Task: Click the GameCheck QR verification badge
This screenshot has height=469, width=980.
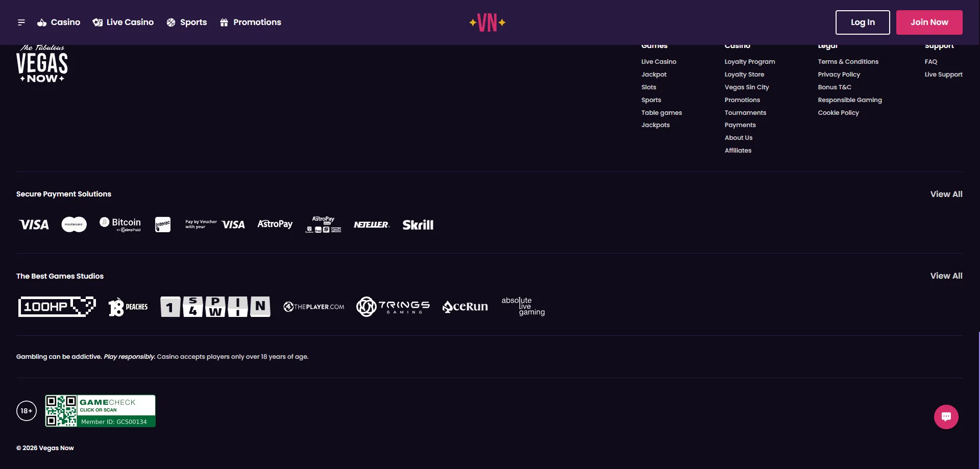Action: point(101,411)
